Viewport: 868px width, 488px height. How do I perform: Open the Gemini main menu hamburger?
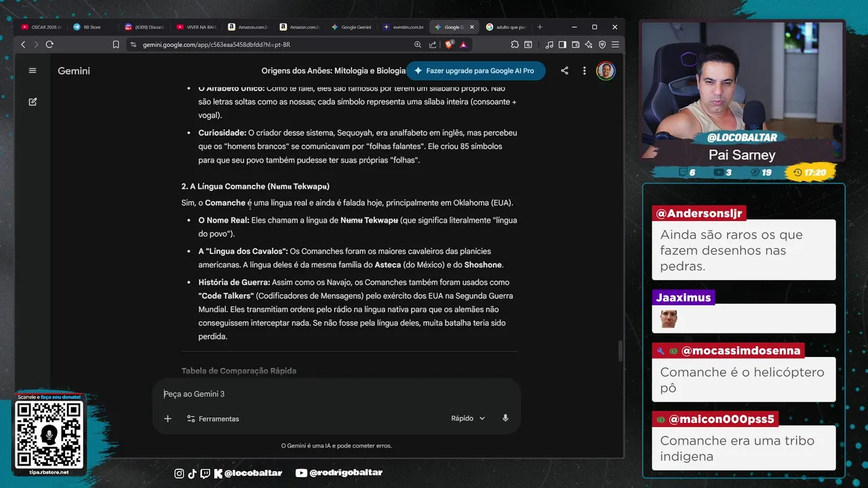click(33, 70)
